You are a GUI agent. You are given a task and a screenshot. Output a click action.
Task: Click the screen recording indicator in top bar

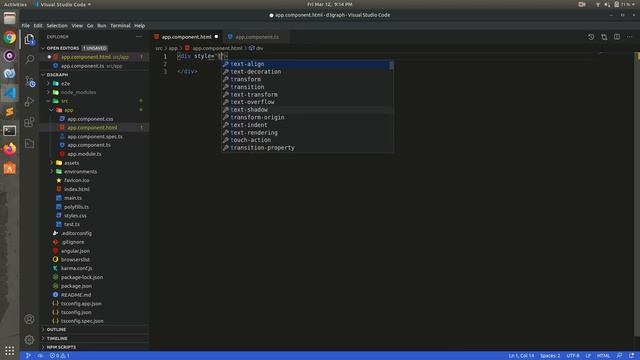pos(582,4)
